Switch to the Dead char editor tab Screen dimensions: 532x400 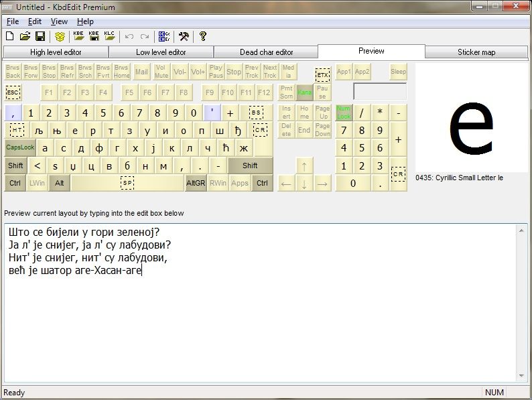[266, 52]
